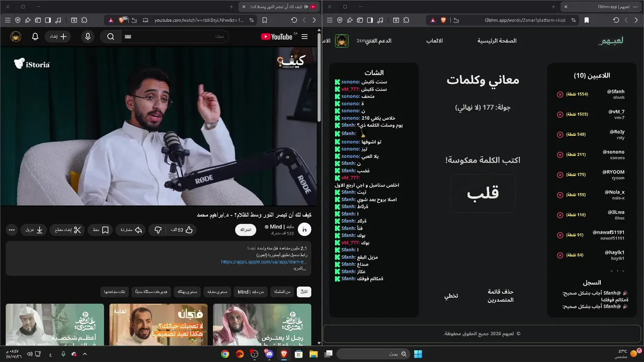Select the الكل filter chip
Screen dimensions: 644x362
click(304, 292)
